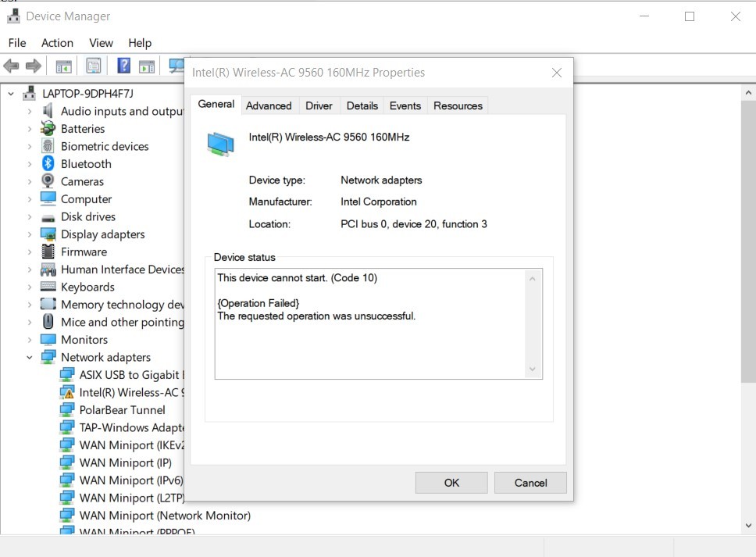Select the PolarBear Tunnel adapter
This screenshot has width=756, height=557.
(x=122, y=410)
